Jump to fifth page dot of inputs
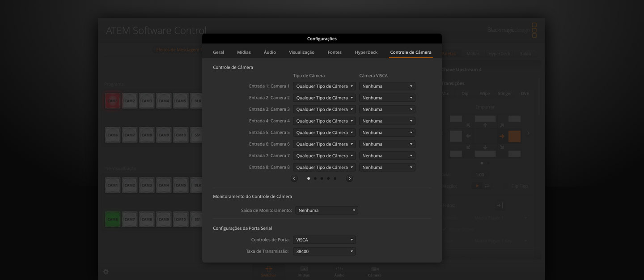644x280 pixels. [335, 178]
